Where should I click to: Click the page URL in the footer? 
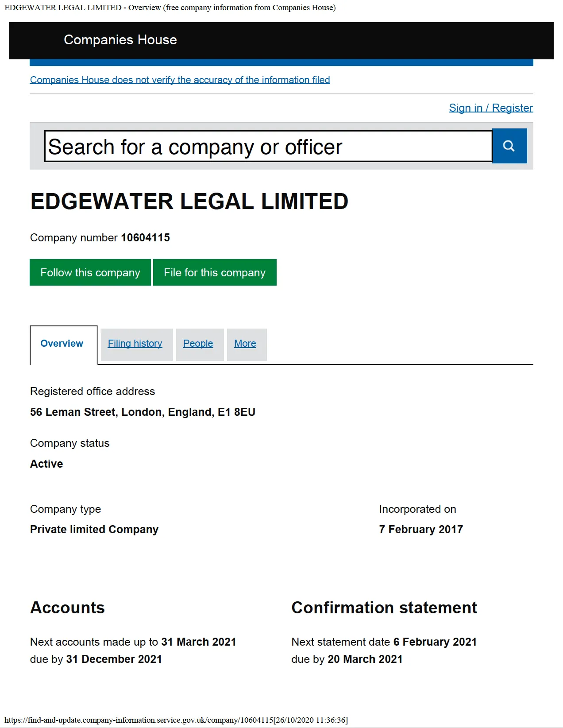(x=139, y=720)
